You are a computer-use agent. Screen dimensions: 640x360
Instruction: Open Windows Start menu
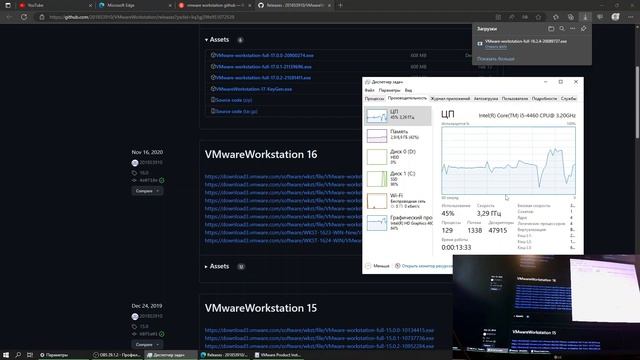tap(6, 355)
